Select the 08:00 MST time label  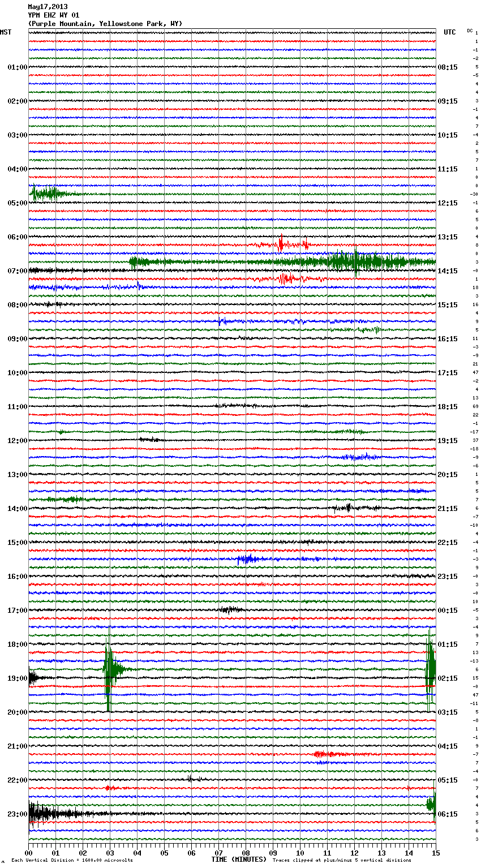pos(18,305)
